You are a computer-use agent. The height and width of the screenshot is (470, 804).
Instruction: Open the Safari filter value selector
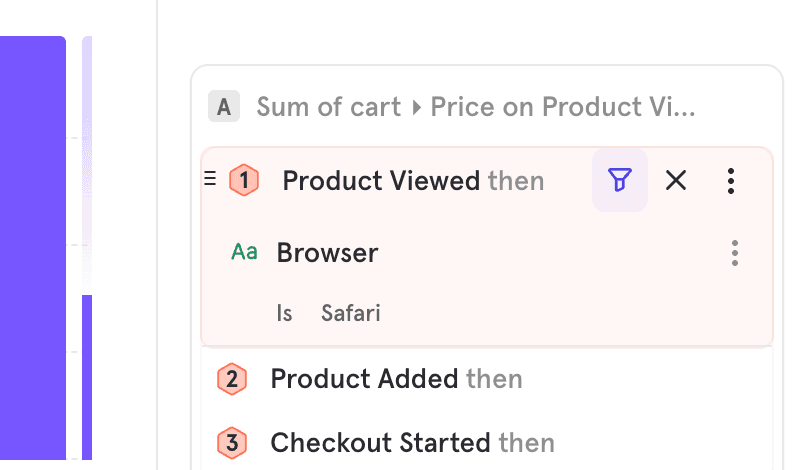tap(350, 313)
